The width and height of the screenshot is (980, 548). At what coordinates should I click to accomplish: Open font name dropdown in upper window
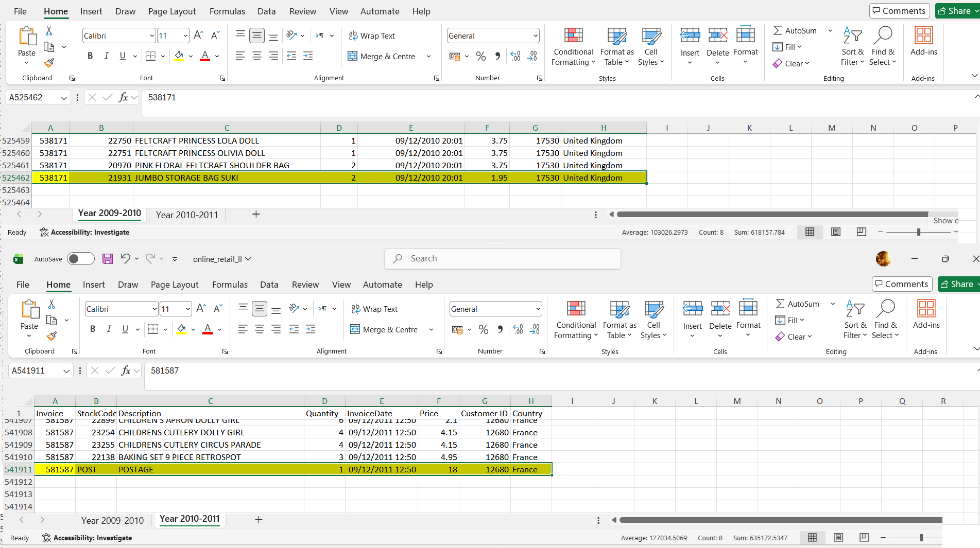click(x=152, y=36)
